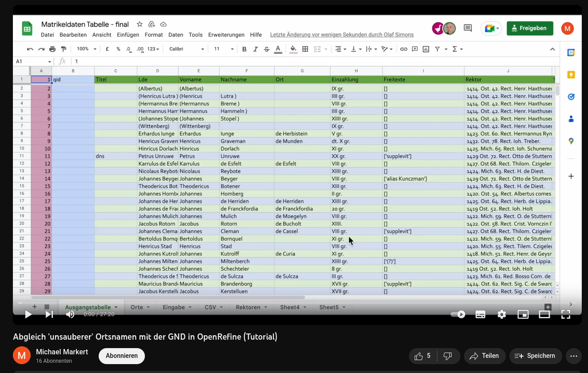Open the Erweiterungen menu

(x=226, y=35)
